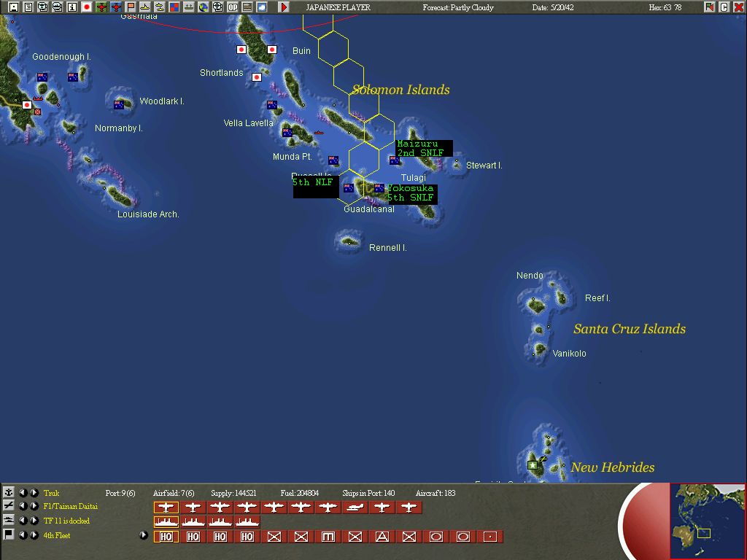The width and height of the screenshot is (747, 560).
Task: Click the red and blue squares icon
Action: [x=174, y=7]
